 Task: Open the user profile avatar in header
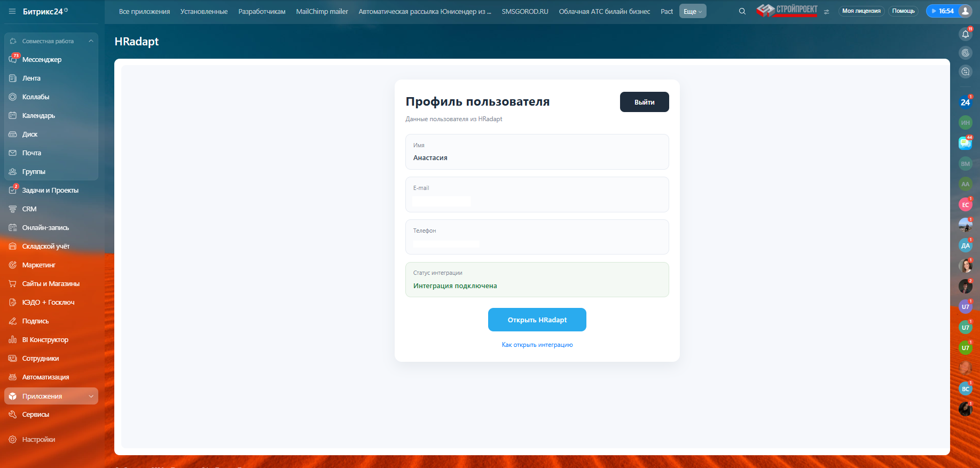965,11
